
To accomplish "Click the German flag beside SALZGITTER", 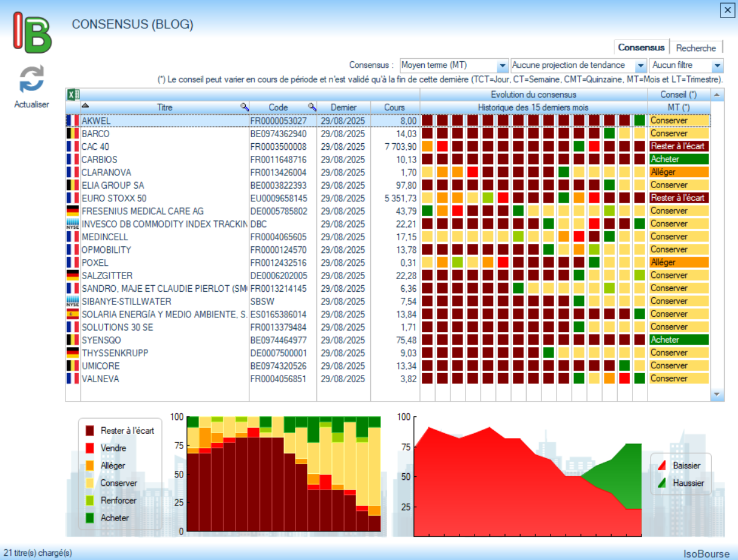I will tap(73, 275).
